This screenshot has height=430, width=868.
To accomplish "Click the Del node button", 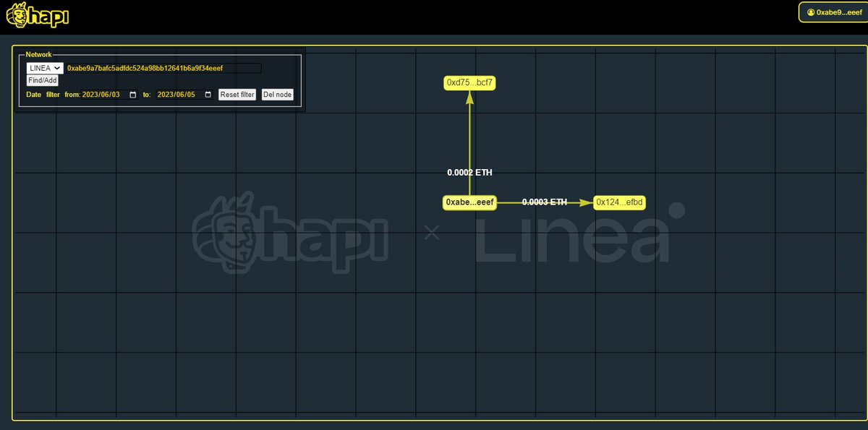I will coord(277,95).
